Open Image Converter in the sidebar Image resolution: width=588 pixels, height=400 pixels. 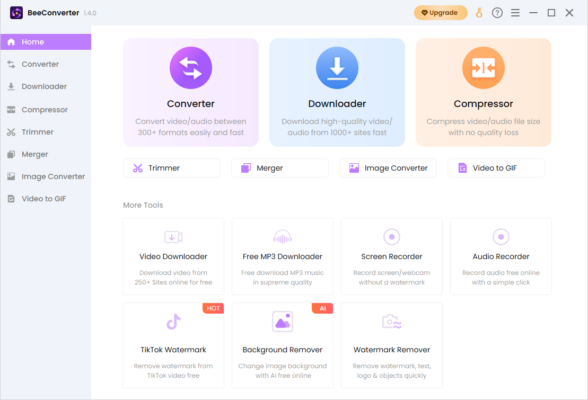pos(45,176)
